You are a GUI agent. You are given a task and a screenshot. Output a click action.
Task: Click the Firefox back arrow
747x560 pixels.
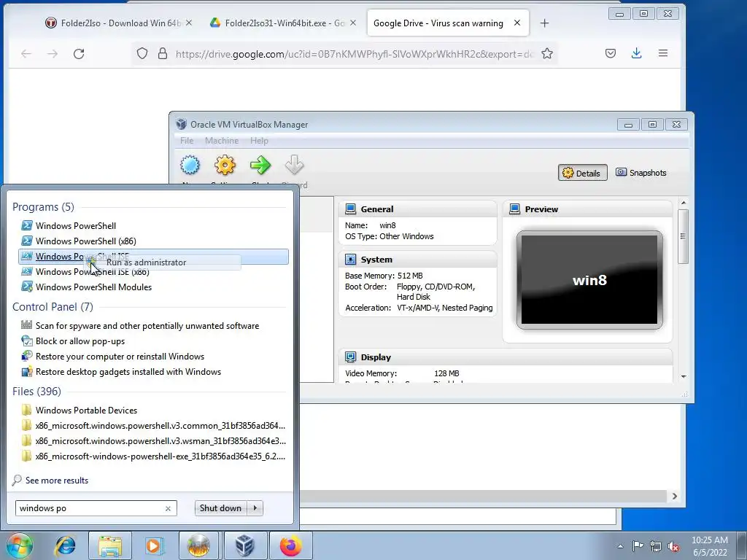[26, 53]
